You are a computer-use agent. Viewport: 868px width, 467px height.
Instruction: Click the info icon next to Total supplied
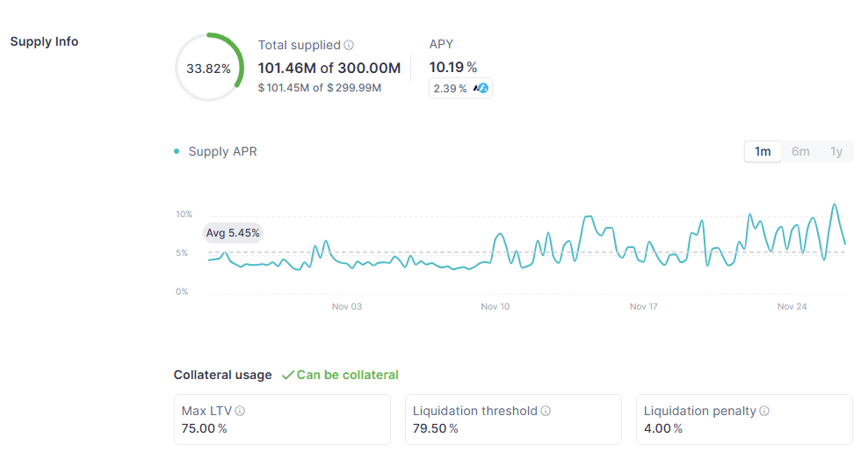click(349, 45)
